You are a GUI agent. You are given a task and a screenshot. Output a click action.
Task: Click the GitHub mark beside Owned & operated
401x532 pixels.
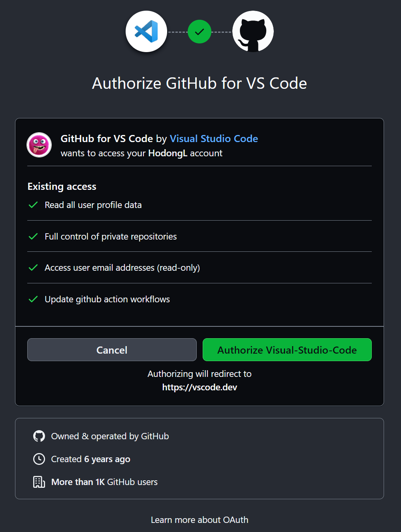[39, 436]
